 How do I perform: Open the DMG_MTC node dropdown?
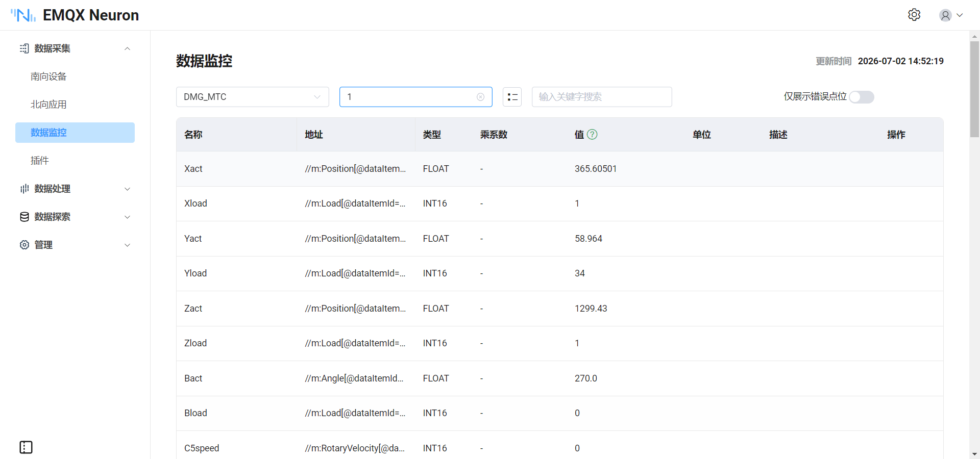[253, 97]
